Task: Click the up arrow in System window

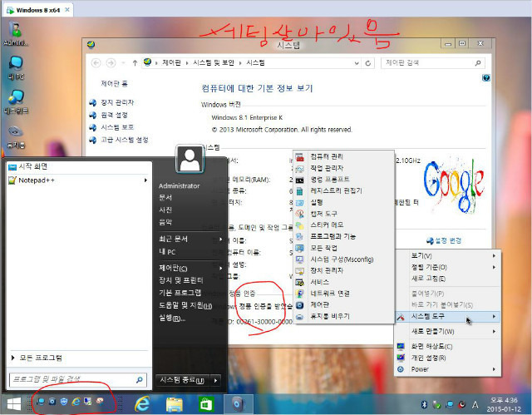Action: click(x=135, y=62)
